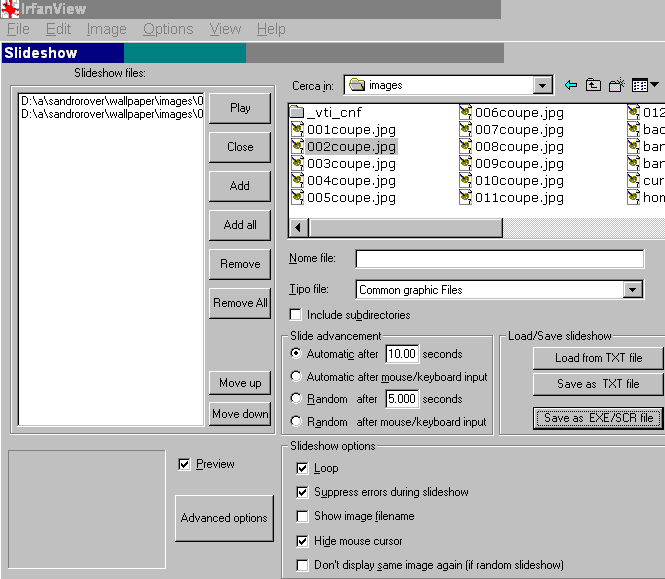
Task: Select file name 010coupe.jpg
Action: (519, 181)
